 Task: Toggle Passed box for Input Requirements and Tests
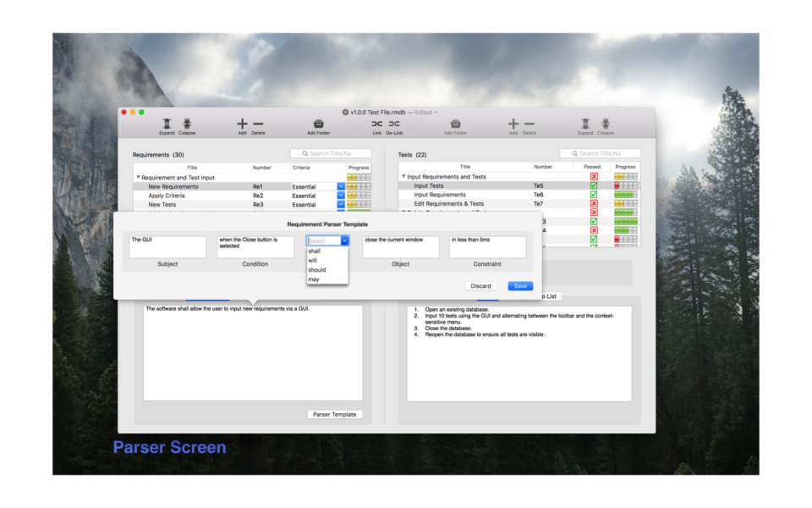click(594, 177)
